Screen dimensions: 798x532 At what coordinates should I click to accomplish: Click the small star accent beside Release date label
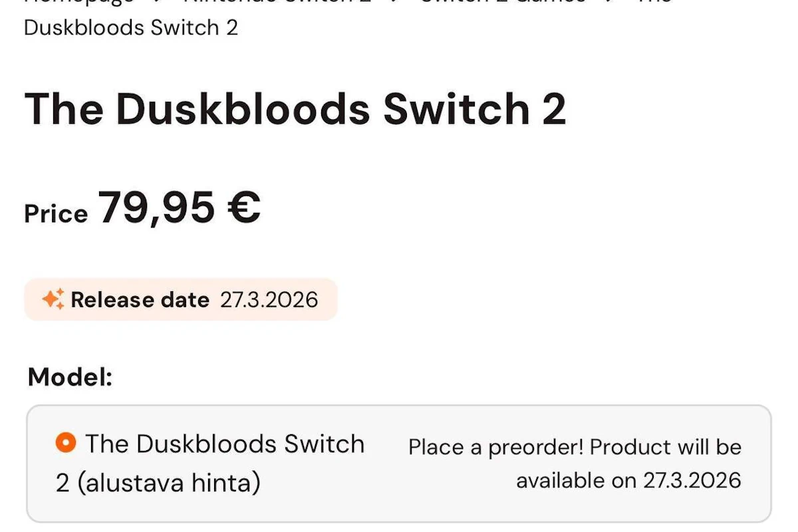(x=61, y=291)
